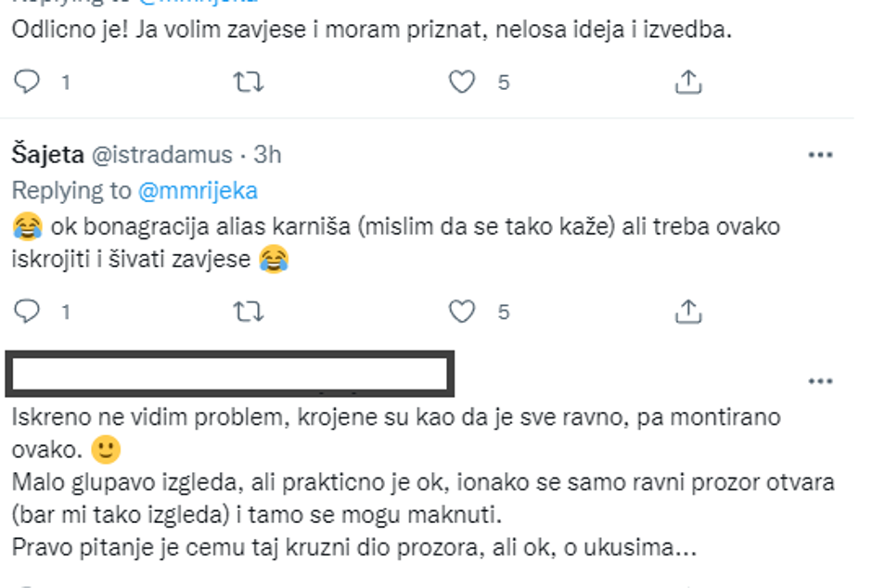Open more options for the last tweet
This screenshot has width=872, height=588.
(x=820, y=381)
